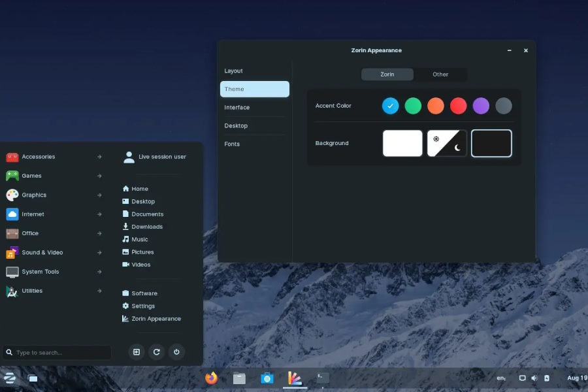
Task: Click the log out icon button
Action: click(x=137, y=352)
